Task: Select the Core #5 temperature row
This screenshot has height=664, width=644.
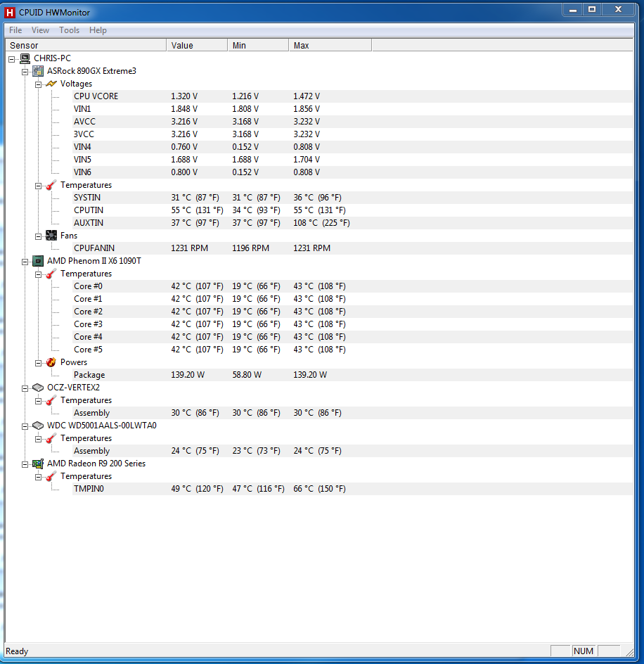Action: [353, 350]
